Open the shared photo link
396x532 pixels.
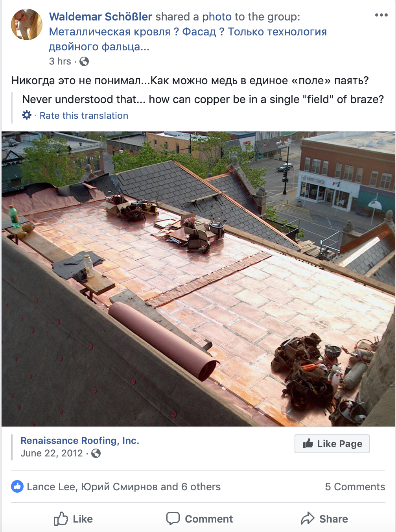click(217, 17)
